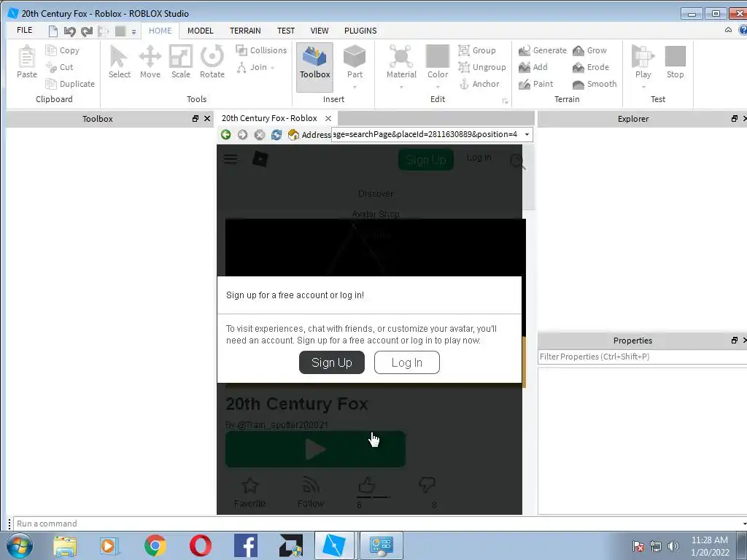Click the Windows Start orb
This screenshot has width=747, height=560.
(20, 545)
